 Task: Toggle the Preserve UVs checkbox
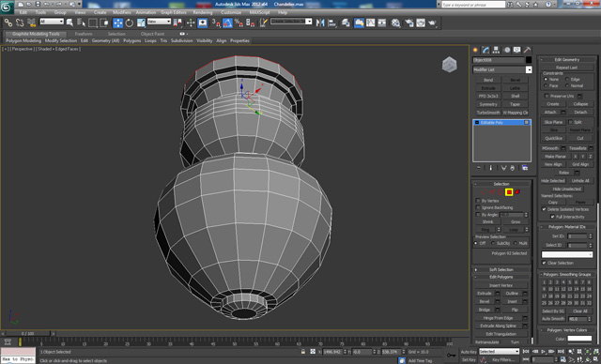coord(547,96)
